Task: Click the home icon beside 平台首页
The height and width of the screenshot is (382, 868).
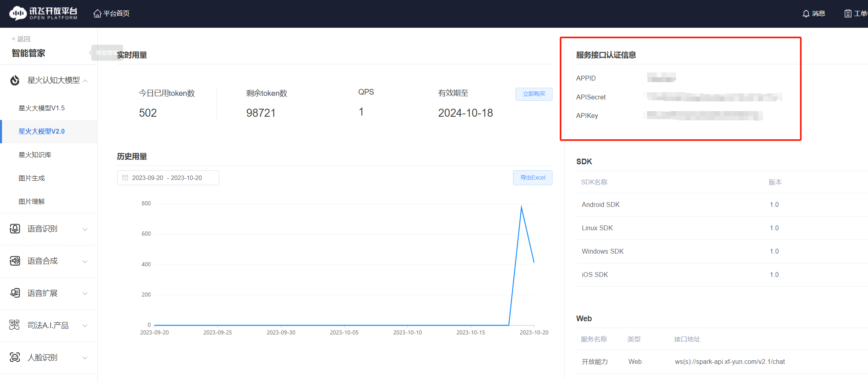Action: [x=97, y=14]
